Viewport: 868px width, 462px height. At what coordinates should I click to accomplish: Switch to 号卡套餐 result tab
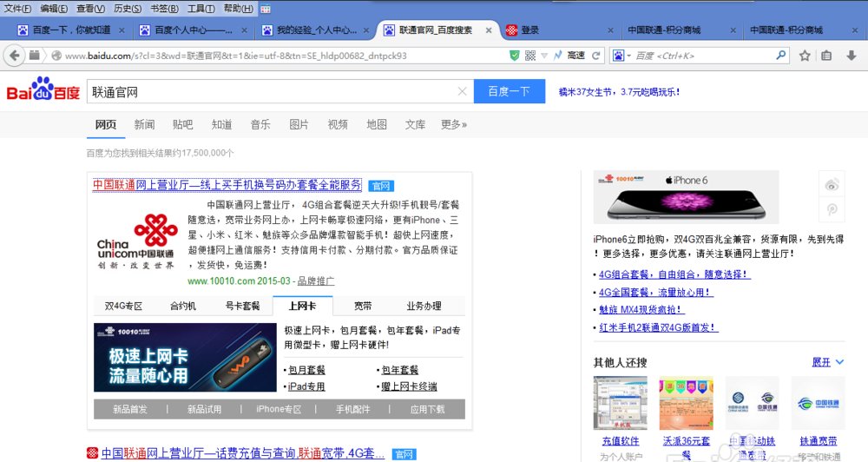pyautogui.click(x=242, y=306)
